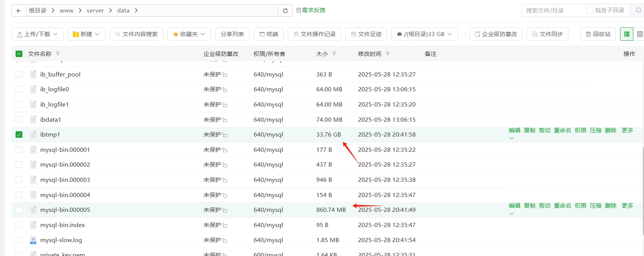Open the New (新建) dropdown
Image resolution: width=644 pixels, height=256 pixels.
pos(86,34)
